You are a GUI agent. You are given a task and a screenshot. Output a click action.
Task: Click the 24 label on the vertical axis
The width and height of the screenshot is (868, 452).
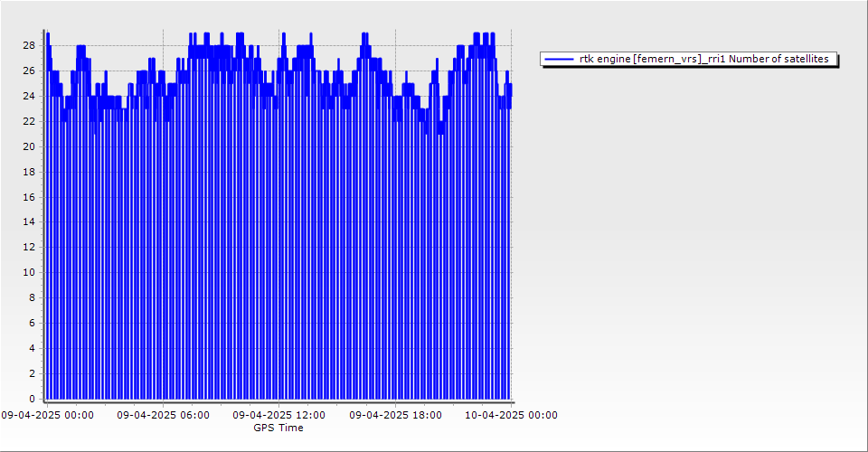pos(29,96)
